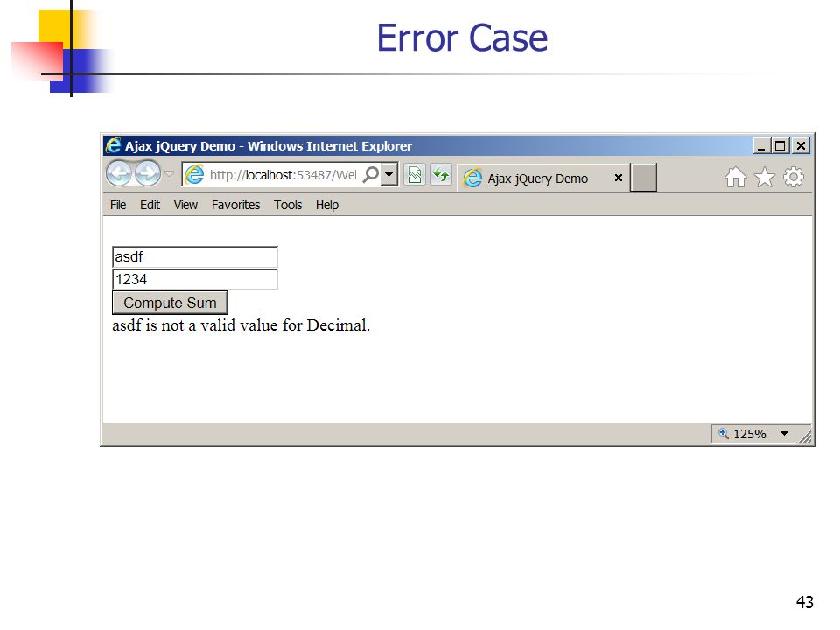Viewport: 840px width, 630px height.
Task: Open the View menu
Action: click(185, 205)
